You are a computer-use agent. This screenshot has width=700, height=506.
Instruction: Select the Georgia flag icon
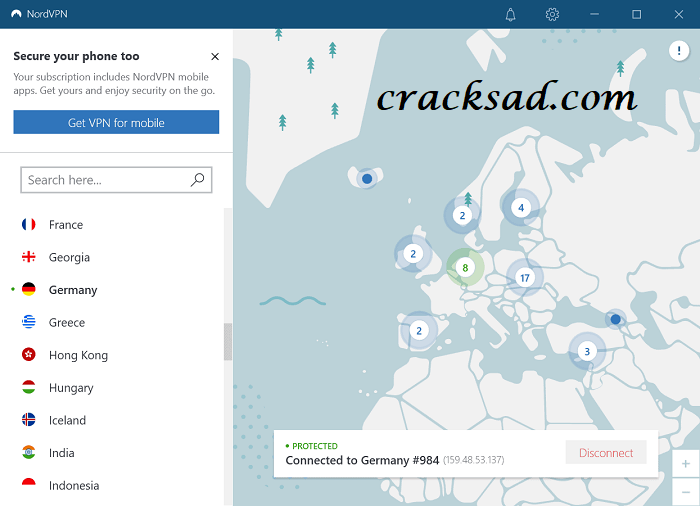point(29,257)
